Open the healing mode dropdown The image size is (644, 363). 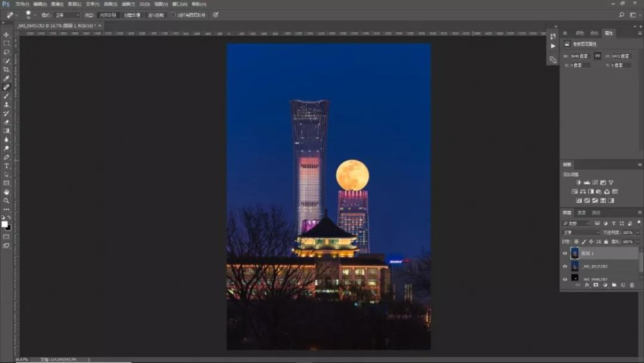click(x=66, y=15)
